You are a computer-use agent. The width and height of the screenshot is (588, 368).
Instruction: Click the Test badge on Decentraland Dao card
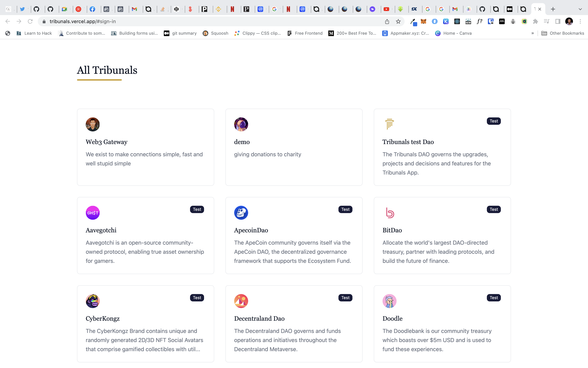click(345, 298)
